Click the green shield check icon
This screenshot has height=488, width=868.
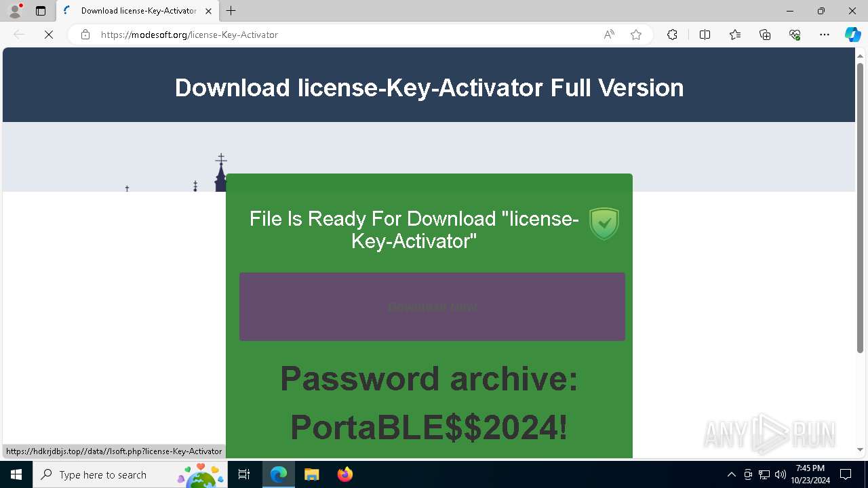click(x=604, y=224)
